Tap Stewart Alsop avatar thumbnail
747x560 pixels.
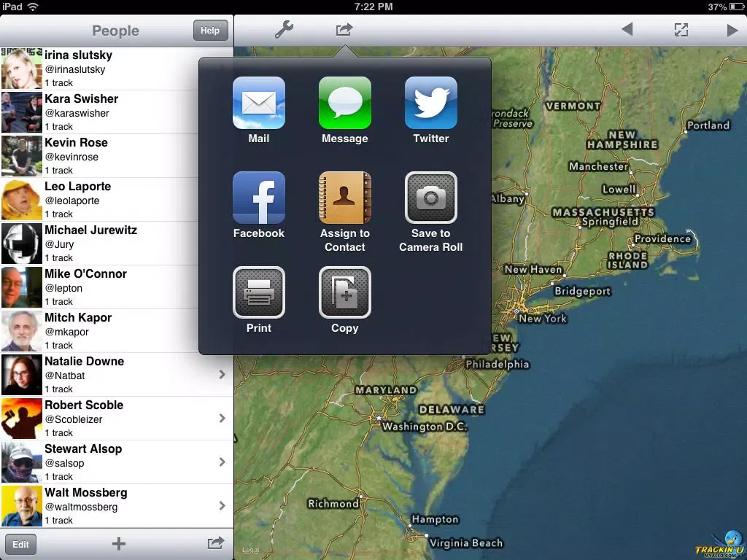(22, 462)
